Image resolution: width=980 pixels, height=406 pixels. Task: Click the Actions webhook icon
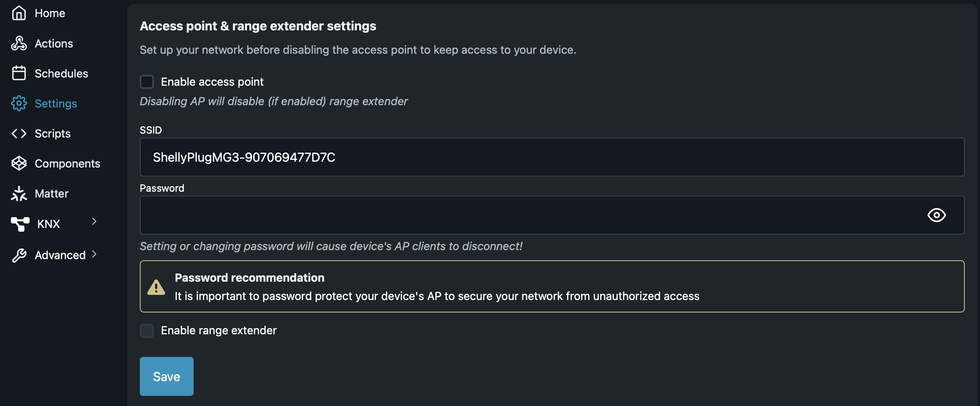(19, 43)
